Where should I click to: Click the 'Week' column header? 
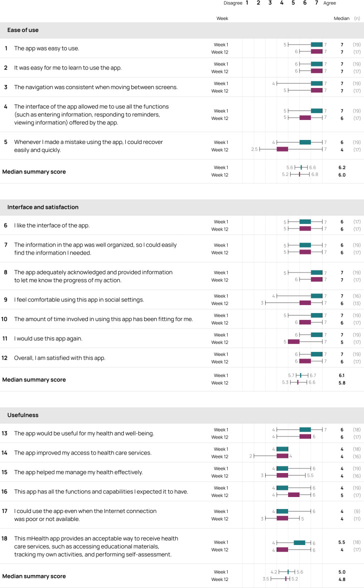click(x=222, y=18)
